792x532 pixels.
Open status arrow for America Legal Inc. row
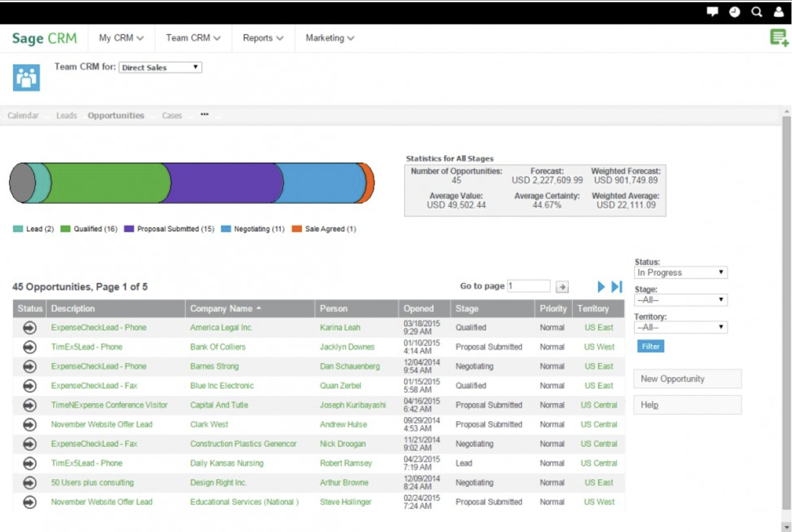click(x=30, y=328)
